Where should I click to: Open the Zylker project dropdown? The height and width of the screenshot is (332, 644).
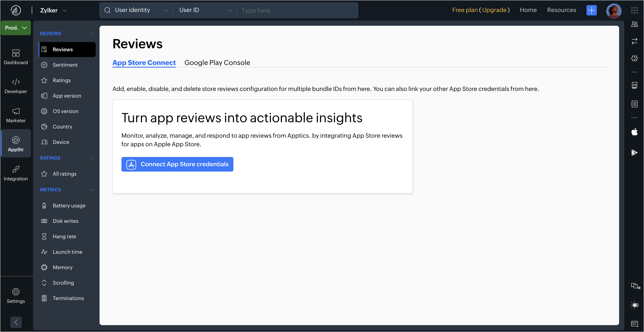pos(53,10)
